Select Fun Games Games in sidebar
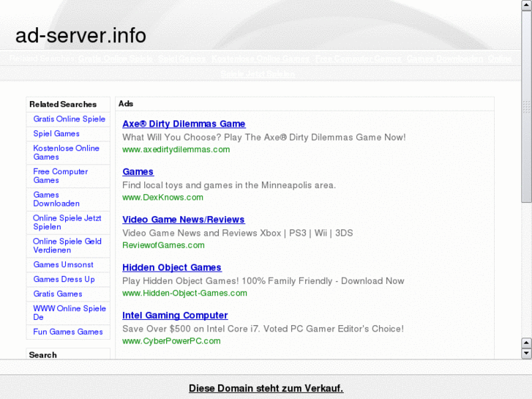 [x=68, y=332]
